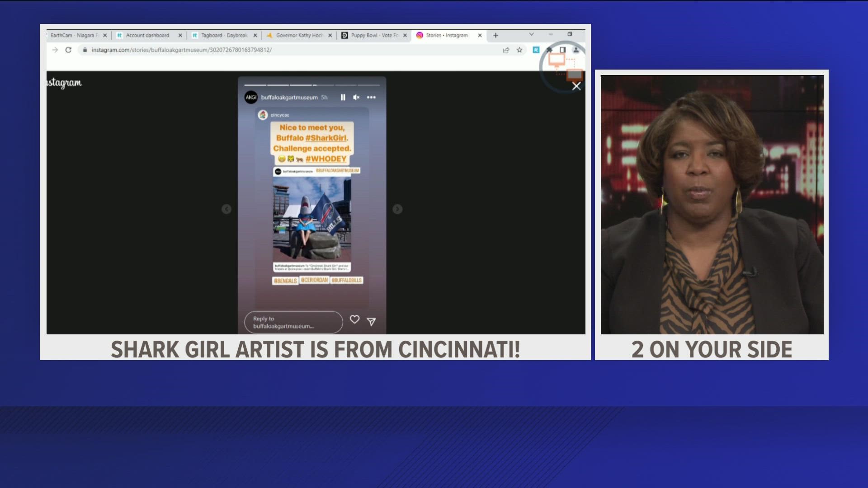Unmute the story audio
The image size is (868, 488).
(356, 97)
